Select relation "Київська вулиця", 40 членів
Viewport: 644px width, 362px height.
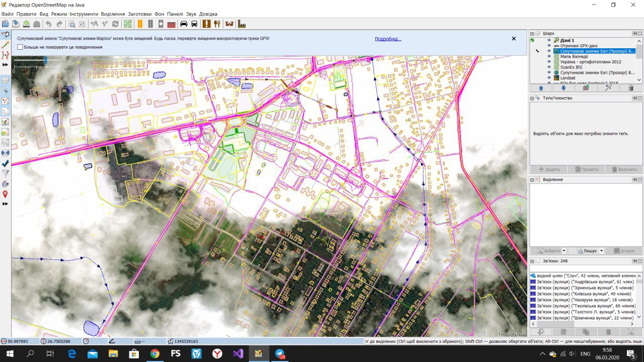[x=583, y=294]
